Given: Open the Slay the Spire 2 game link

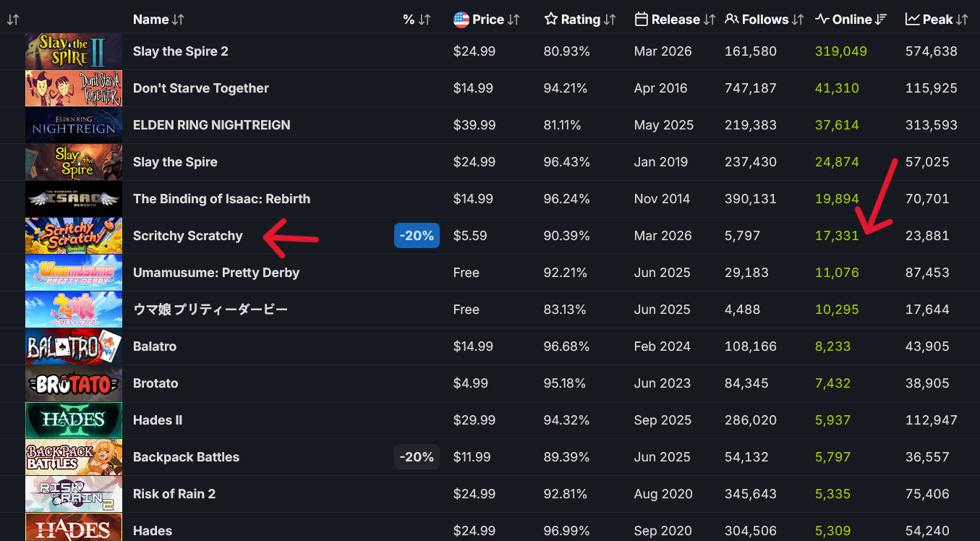Looking at the screenshot, I should tap(181, 51).
